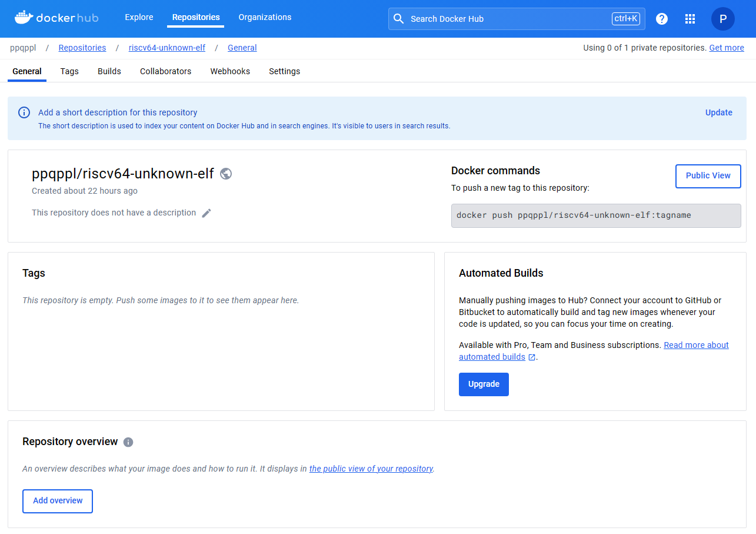Viewport: 756px width, 534px height.
Task: Open the public view of your repository link
Action: 371,469
